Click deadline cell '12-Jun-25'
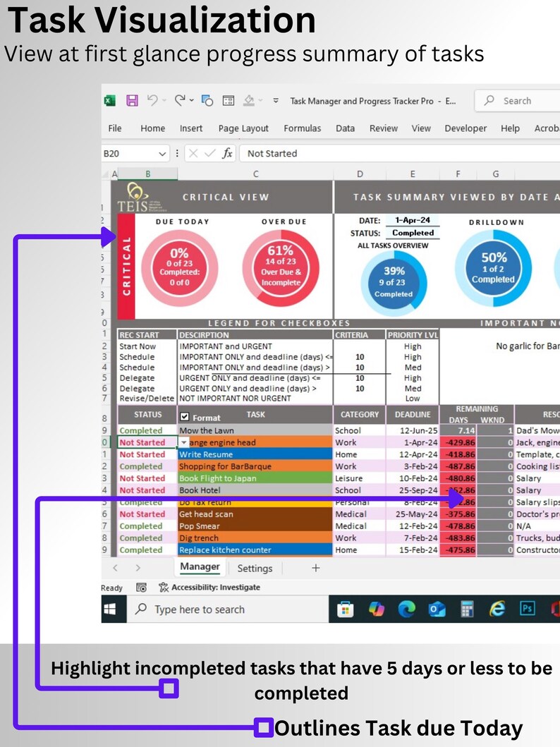Image resolution: width=560 pixels, height=747 pixels. pos(413,430)
